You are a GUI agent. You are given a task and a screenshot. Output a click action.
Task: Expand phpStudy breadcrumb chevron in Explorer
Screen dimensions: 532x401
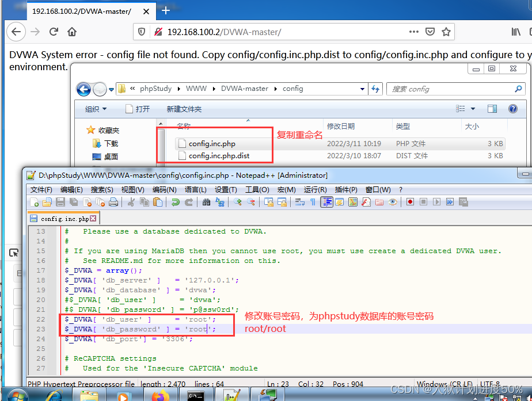pos(179,89)
